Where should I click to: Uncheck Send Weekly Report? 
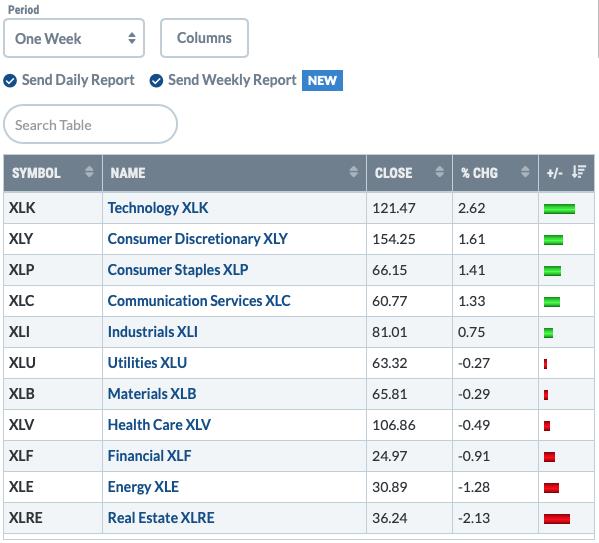(156, 81)
